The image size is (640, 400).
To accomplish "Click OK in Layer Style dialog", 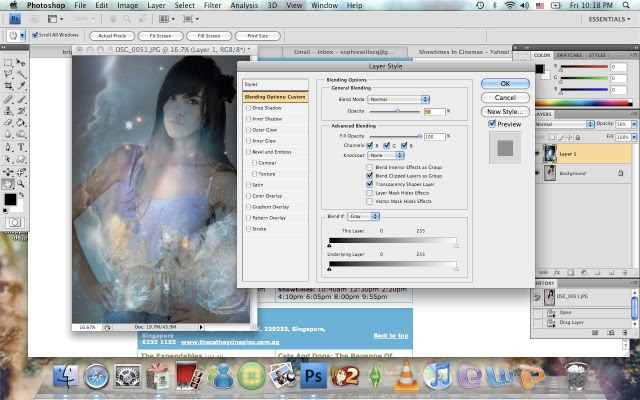I will click(x=505, y=83).
